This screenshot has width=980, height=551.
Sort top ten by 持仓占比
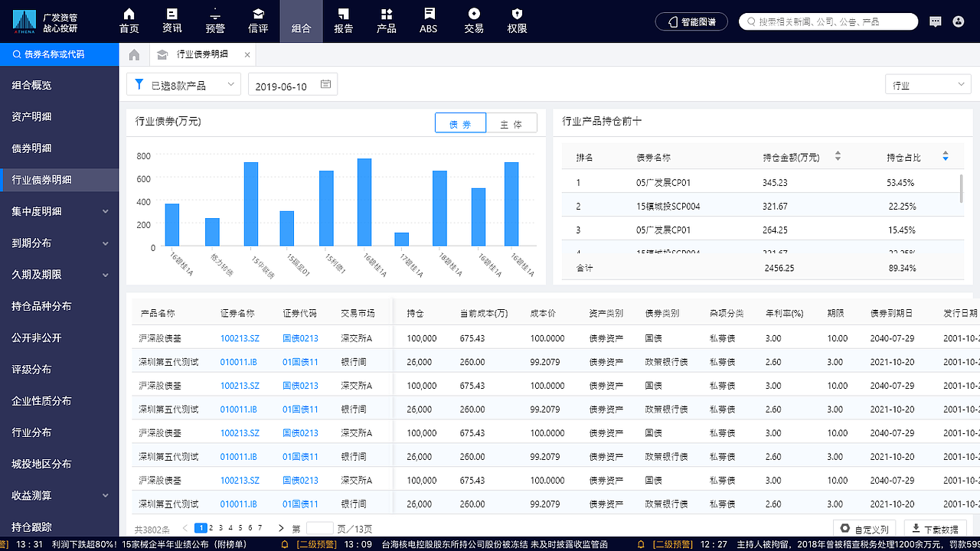pyautogui.click(x=946, y=157)
